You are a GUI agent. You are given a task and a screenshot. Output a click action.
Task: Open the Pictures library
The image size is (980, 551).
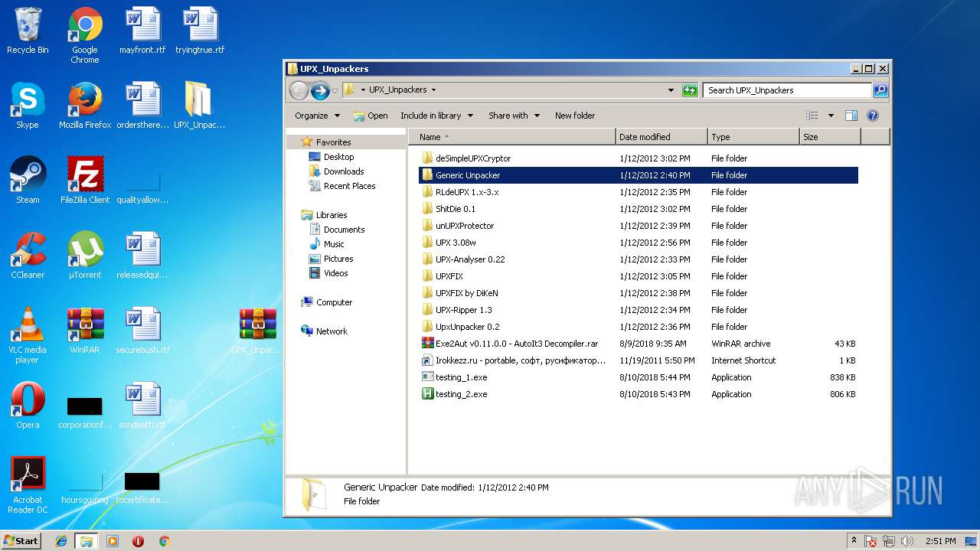[338, 259]
